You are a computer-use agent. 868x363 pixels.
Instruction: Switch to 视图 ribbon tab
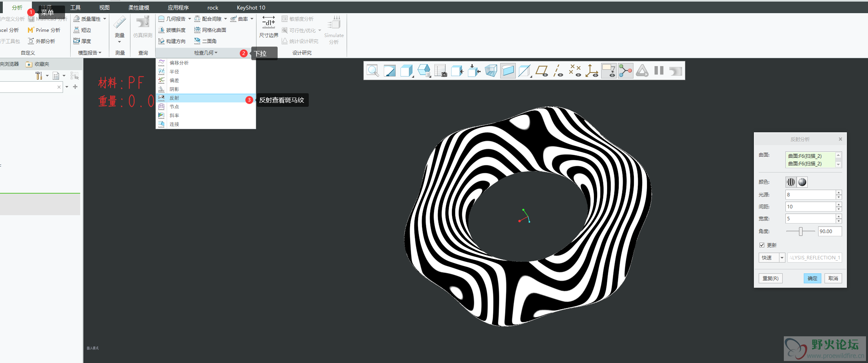(105, 8)
